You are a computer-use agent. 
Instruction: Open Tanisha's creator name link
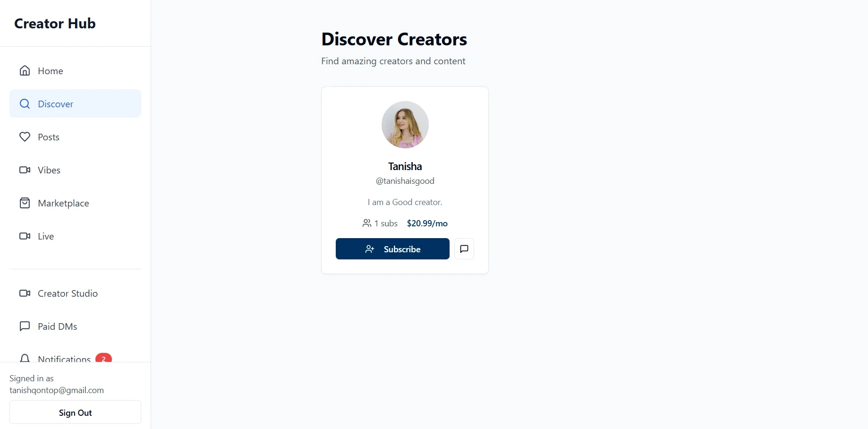coord(405,166)
